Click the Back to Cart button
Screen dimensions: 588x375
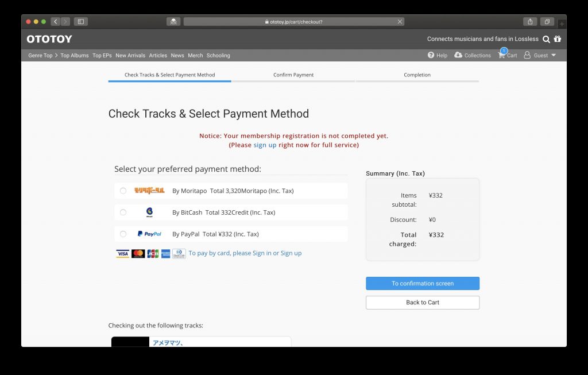423,303
